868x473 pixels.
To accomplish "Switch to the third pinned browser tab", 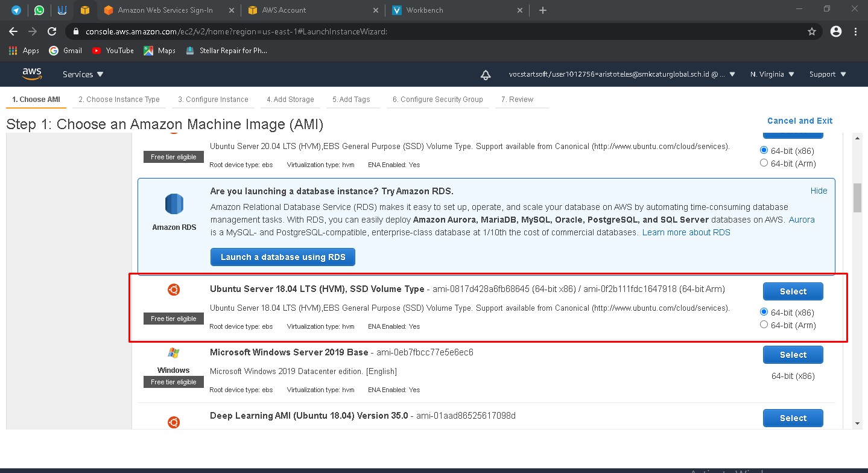I will (x=62, y=10).
